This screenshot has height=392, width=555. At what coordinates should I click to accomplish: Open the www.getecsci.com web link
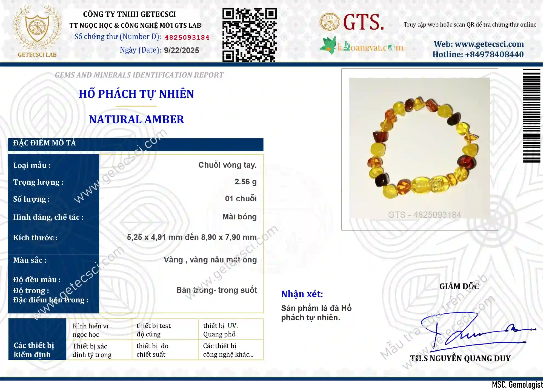point(489,44)
